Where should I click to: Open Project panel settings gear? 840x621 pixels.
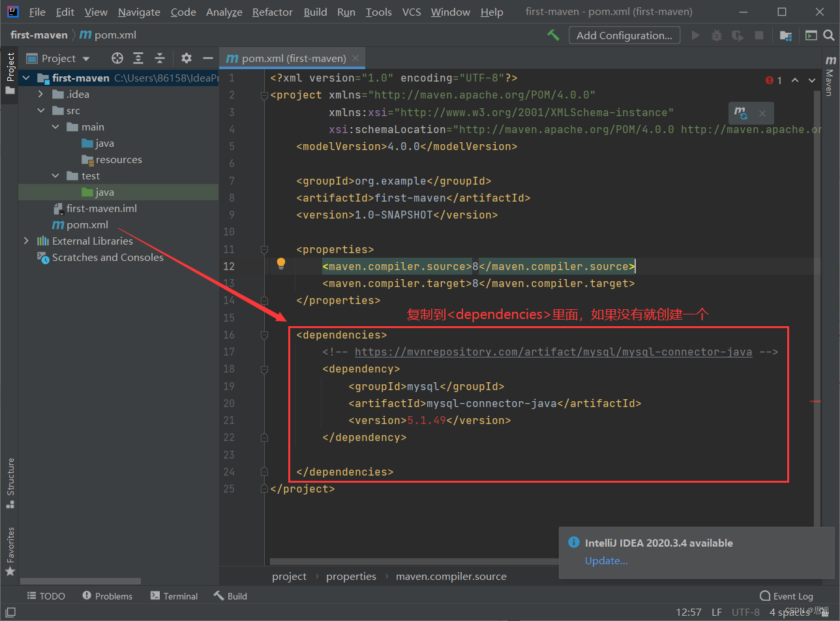click(187, 58)
